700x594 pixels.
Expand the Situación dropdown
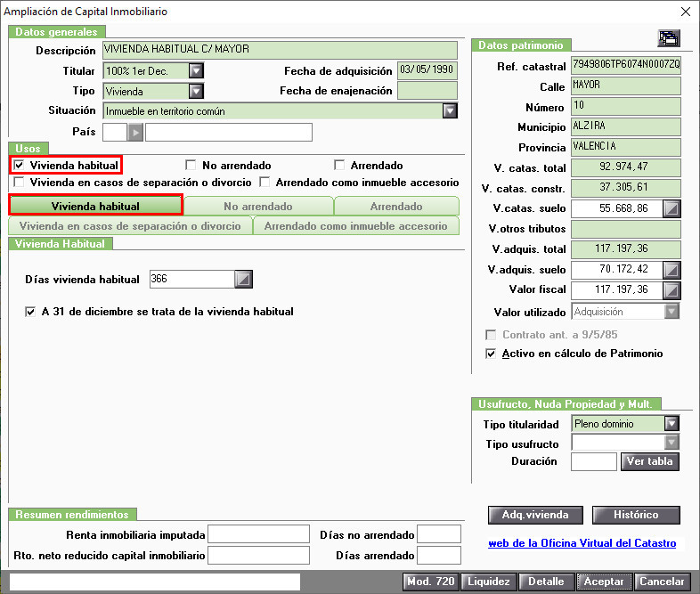[x=450, y=110]
